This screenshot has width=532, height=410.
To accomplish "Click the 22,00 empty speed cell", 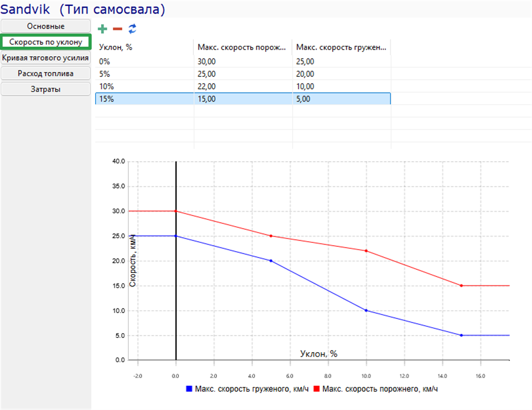I will pos(243,86).
